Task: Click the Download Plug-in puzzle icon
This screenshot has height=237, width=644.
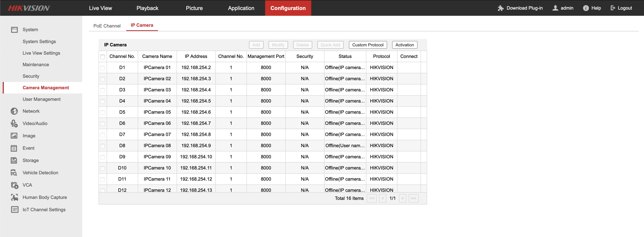Action: coord(500,8)
